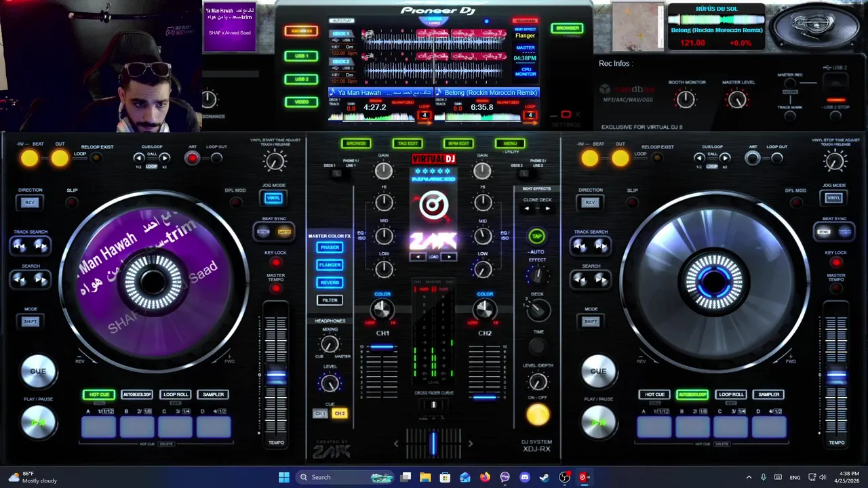Click the BPM EDIT button

click(459, 143)
